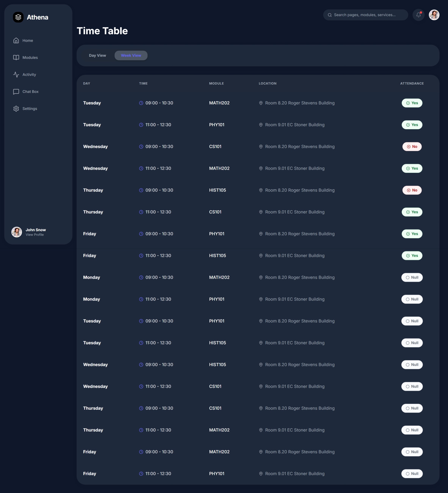This screenshot has width=448, height=493.
Task: Click location pin in Wednesday CS101 09:00 row
Action: (261, 147)
